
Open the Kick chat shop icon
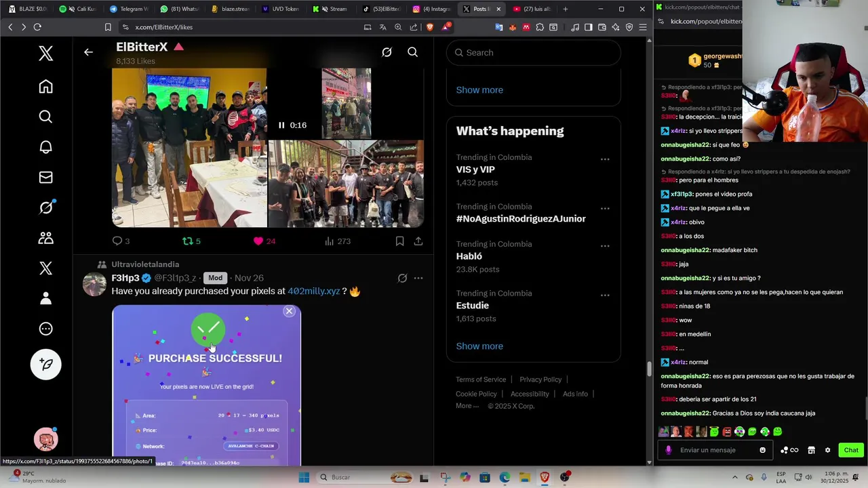pos(811,450)
